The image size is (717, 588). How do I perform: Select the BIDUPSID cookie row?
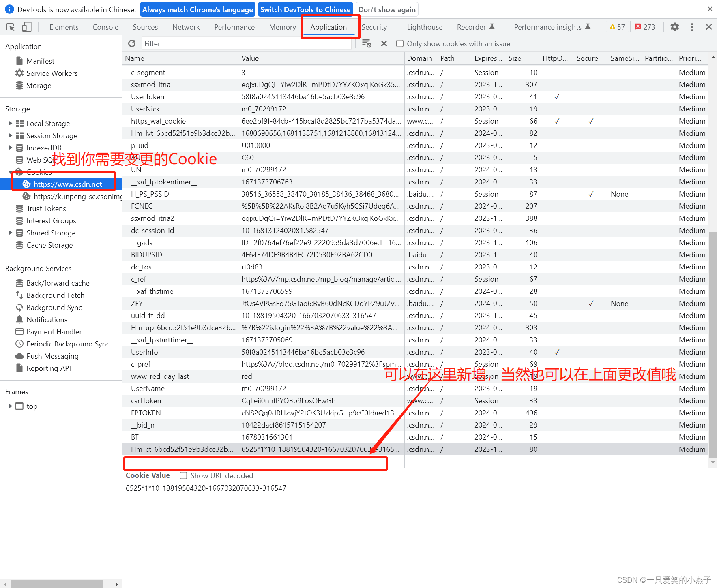[415, 255]
